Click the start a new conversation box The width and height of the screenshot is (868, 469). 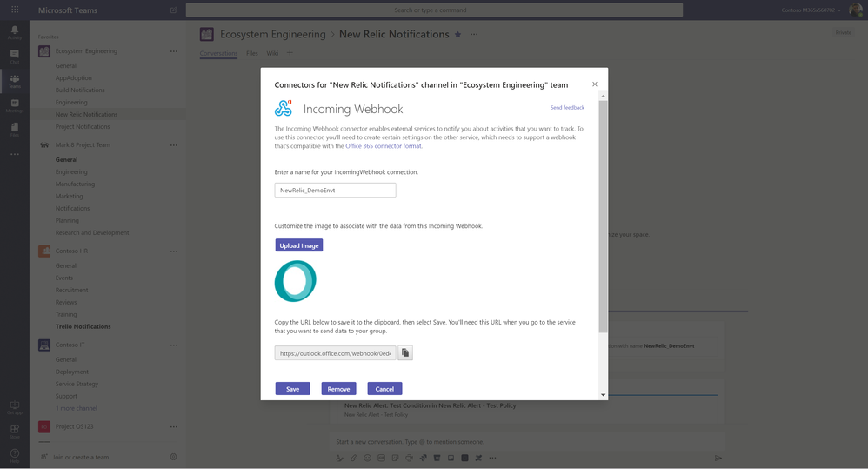528,442
